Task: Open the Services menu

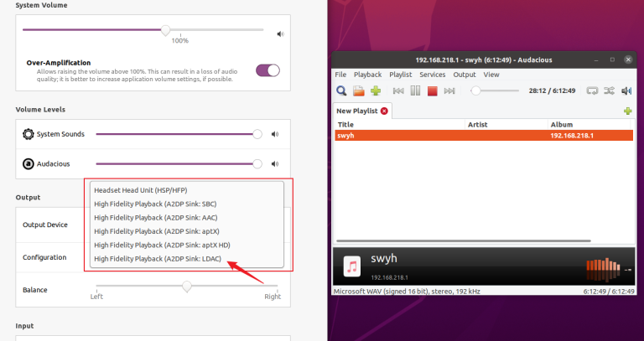Action: pyautogui.click(x=432, y=75)
